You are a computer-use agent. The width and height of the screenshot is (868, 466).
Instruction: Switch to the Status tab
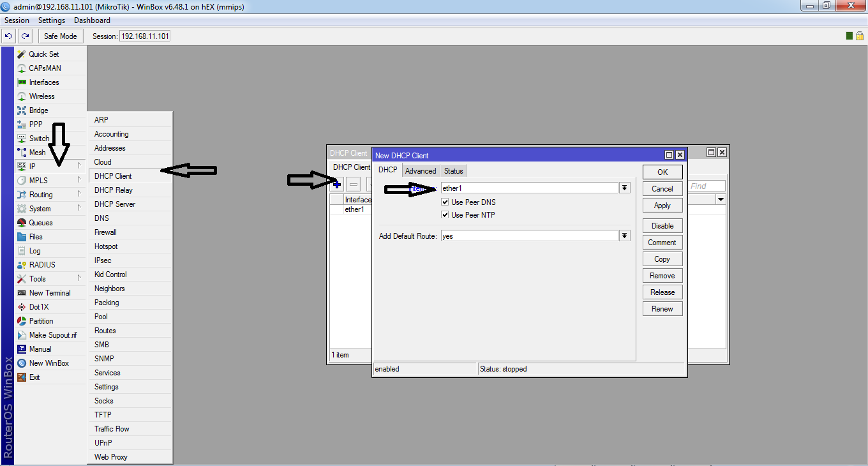coord(454,170)
